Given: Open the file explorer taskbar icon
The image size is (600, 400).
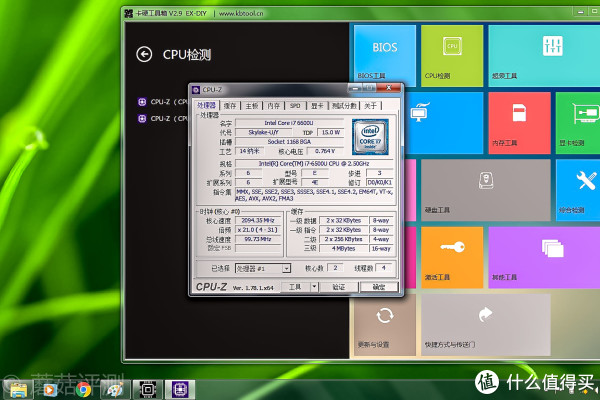Looking at the screenshot, I should click(x=18, y=390).
